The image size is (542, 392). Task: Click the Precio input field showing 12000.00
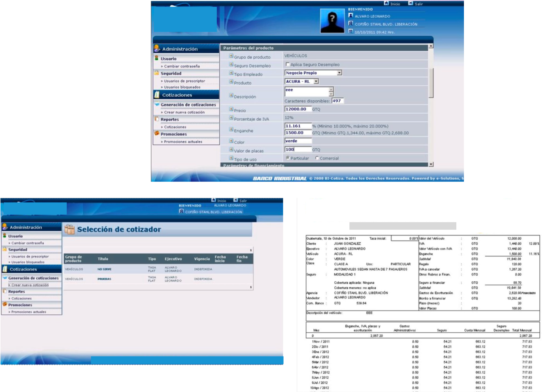[298, 109]
